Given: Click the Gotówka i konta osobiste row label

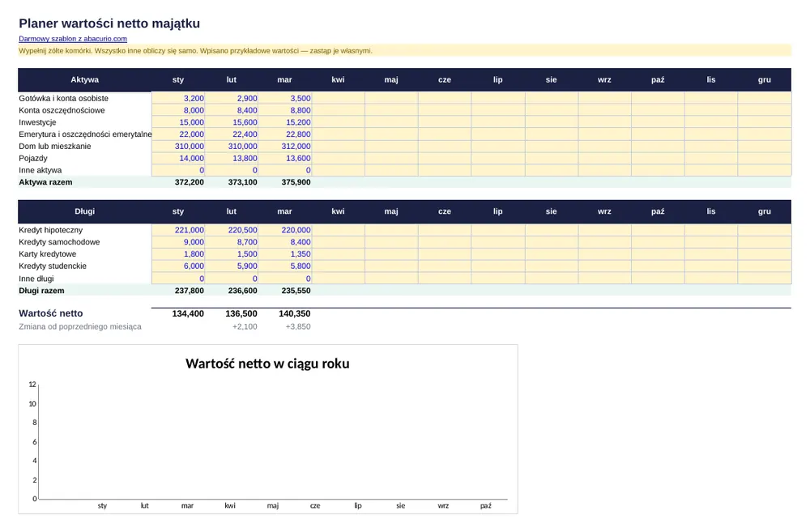Looking at the screenshot, I should pyautogui.click(x=63, y=98).
